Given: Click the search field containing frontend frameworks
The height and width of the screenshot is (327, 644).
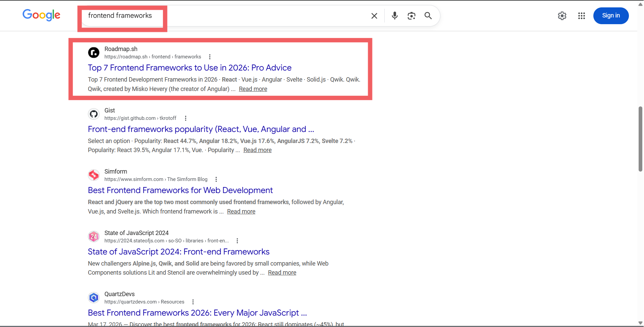Looking at the screenshot, I should tap(225, 16).
